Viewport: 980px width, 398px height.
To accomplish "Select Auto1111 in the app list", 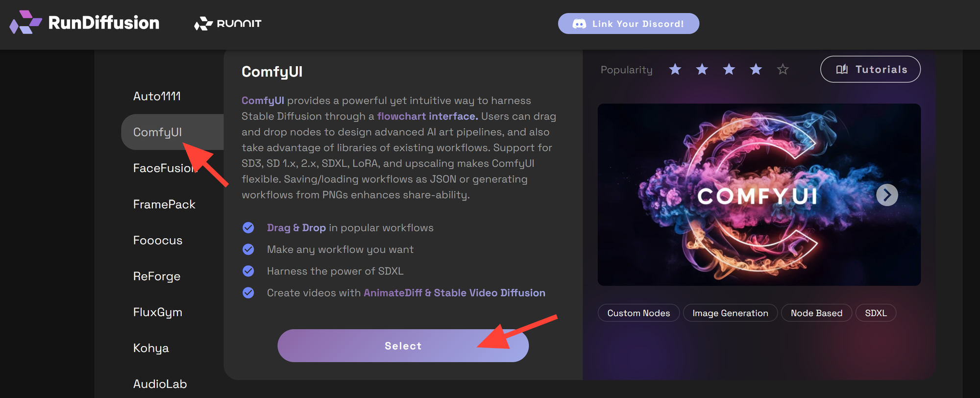I will tap(157, 96).
